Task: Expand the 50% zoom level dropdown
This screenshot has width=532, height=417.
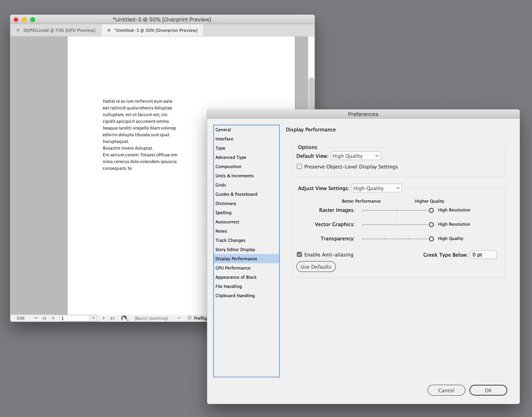Action: [x=36, y=318]
